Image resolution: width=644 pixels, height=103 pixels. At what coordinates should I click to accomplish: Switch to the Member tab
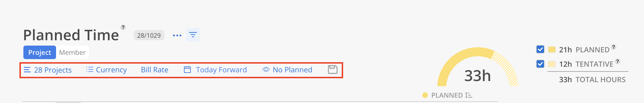(x=72, y=52)
